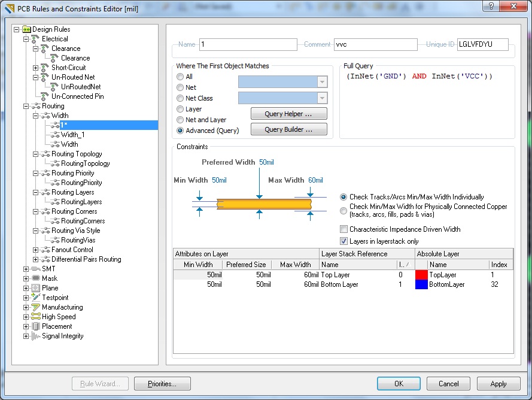532x400 pixels.
Task: Click the RoutingVias rule icon
Action: [55, 240]
